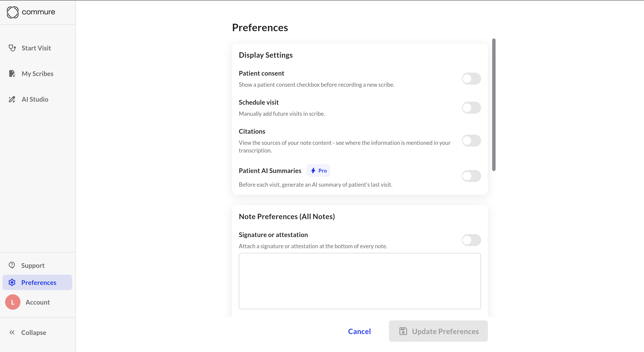This screenshot has width=644, height=352.
Task: Click the Account avatar with letter L
Action: [13, 302]
